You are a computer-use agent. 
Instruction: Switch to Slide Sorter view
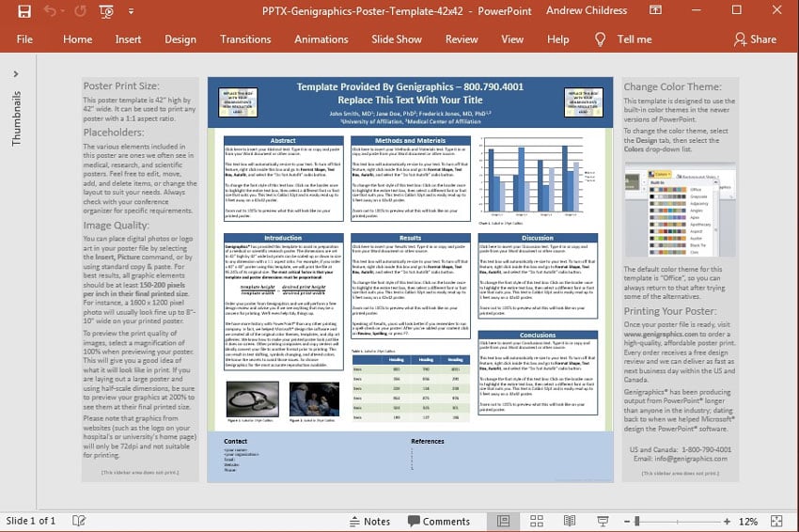(x=537, y=521)
